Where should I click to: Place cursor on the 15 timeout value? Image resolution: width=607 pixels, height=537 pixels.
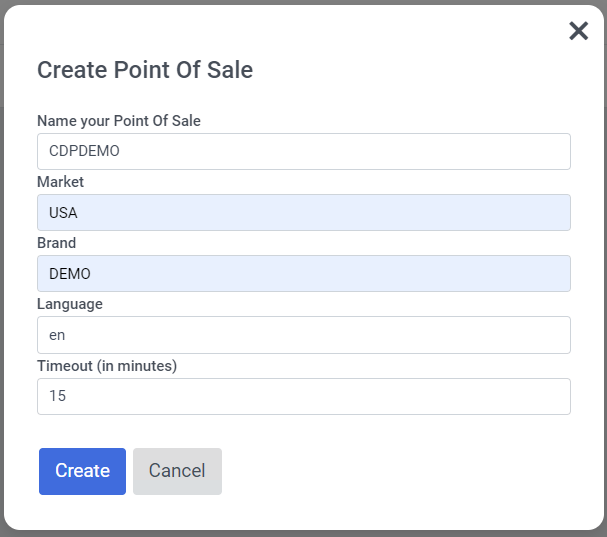point(57,396)
